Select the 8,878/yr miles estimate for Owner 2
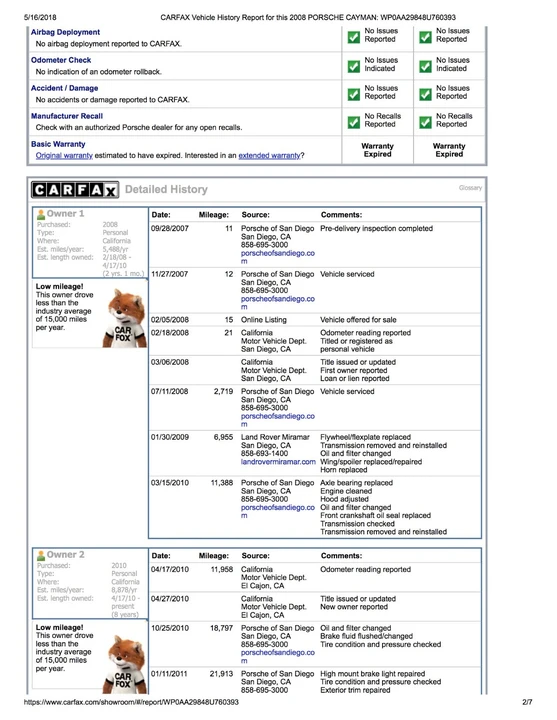This screenshot has width=557, height=720. [x=124, y=590]
